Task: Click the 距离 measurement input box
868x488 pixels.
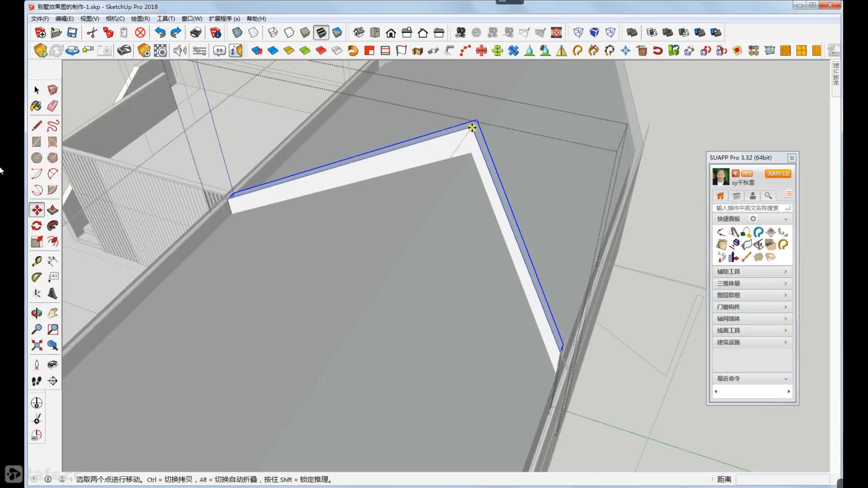Action: [x=782, y=479]
